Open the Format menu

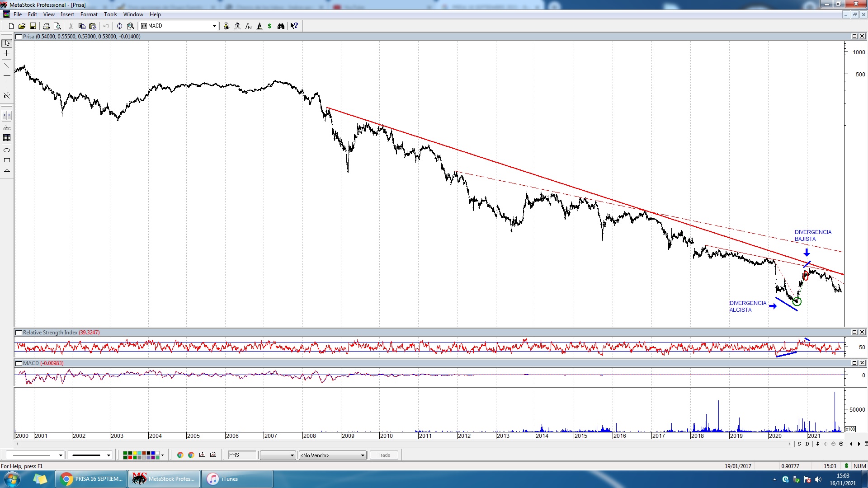click(89, 14)
